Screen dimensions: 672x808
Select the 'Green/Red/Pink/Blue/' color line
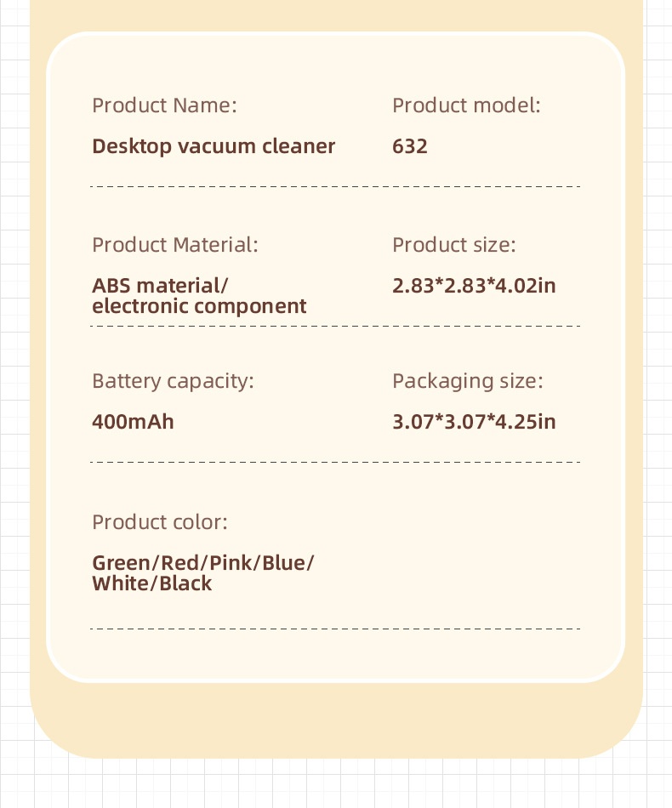tap(202, 563)
